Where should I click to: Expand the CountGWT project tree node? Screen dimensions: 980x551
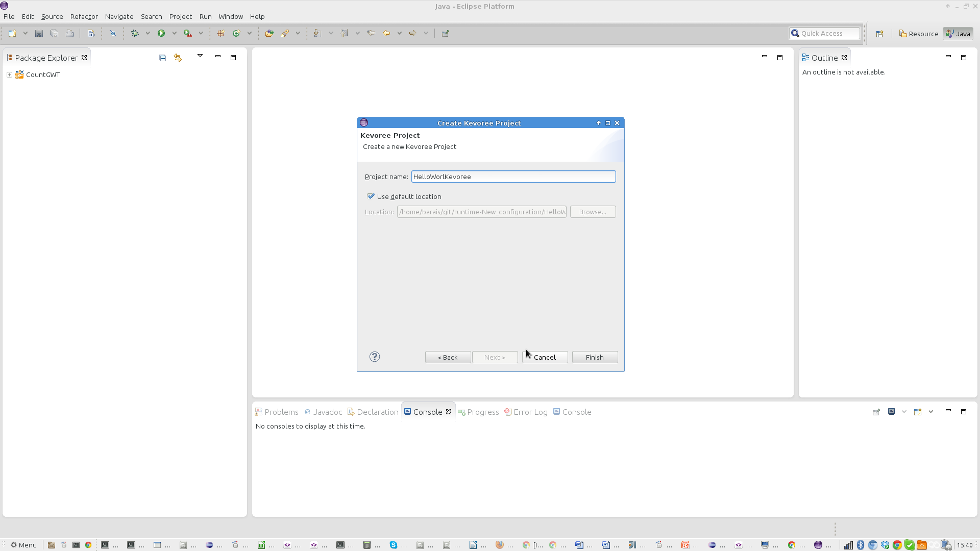coord(9,74)
